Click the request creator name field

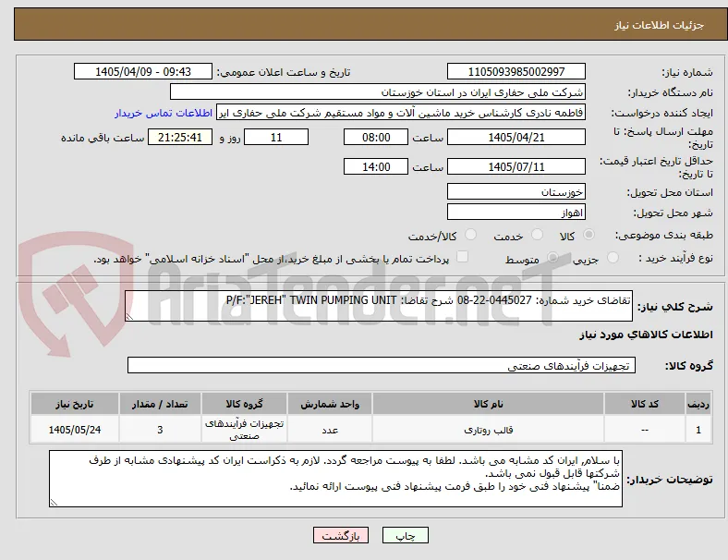(x=401, y=113)
